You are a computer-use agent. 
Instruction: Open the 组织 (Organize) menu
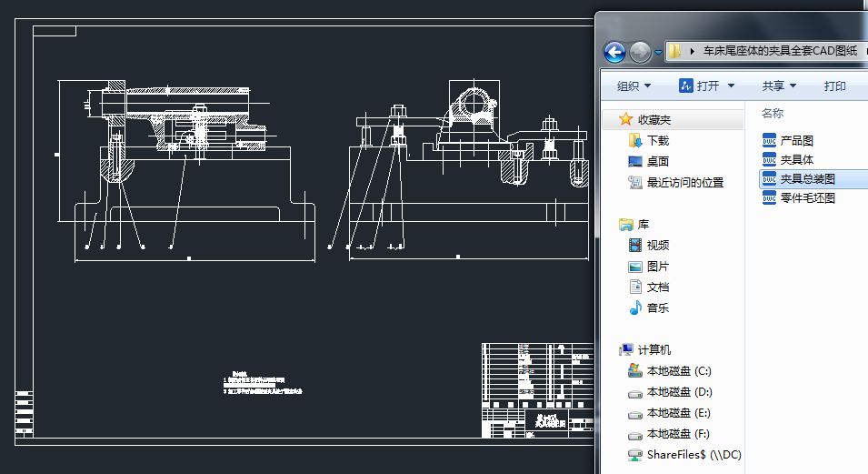(x=634, y=86)
